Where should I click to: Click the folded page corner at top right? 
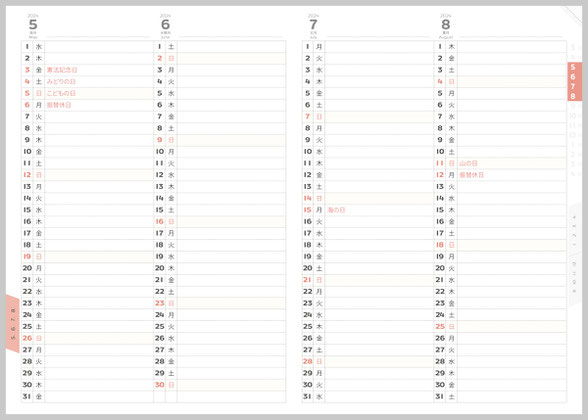point(572,15)
